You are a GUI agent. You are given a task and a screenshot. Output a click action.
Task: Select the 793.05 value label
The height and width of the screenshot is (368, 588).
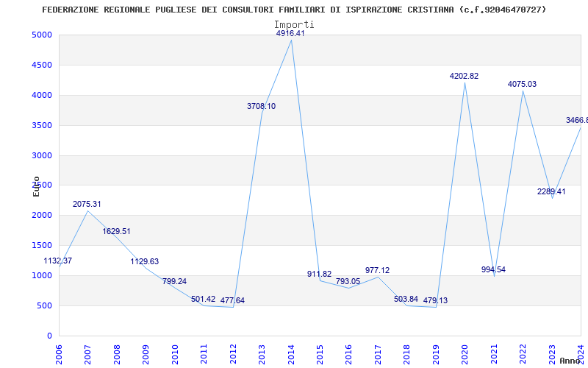pos(348,281)
